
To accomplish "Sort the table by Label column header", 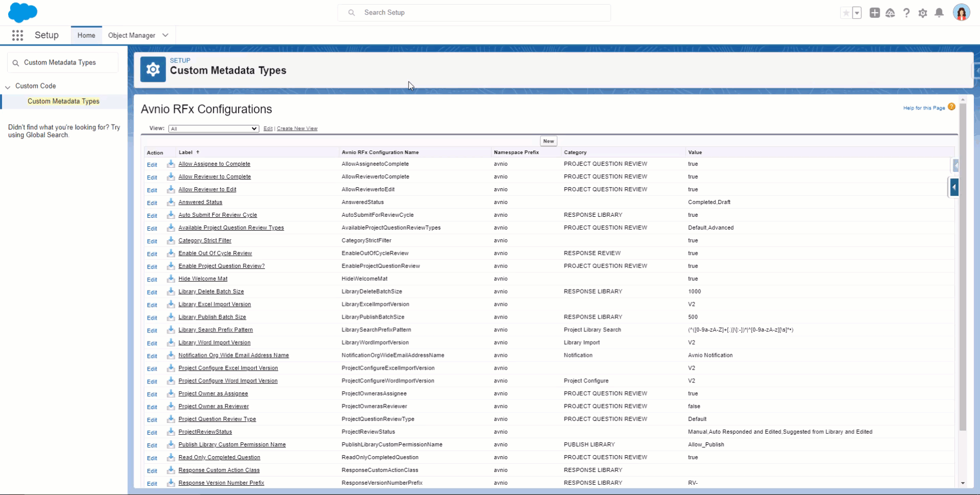I will (x=186, y=152).
